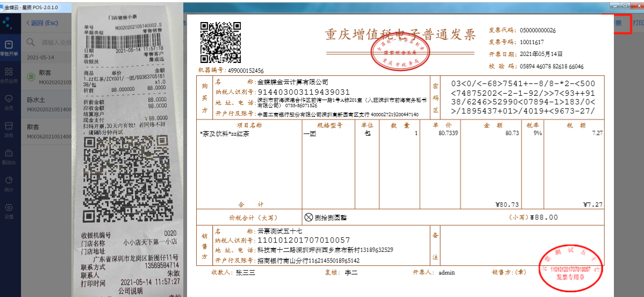The width and height of the screenshot is (644, 297).
Task: Click seller name 云票测试五十七
Action: pos(280,231)
